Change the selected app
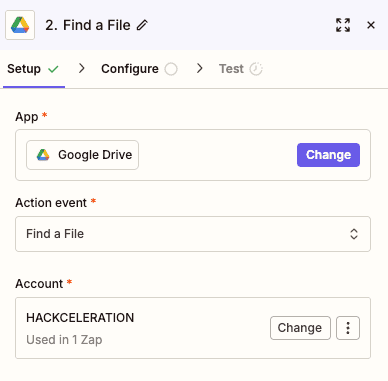388x381 pixels. pos(328,155)
